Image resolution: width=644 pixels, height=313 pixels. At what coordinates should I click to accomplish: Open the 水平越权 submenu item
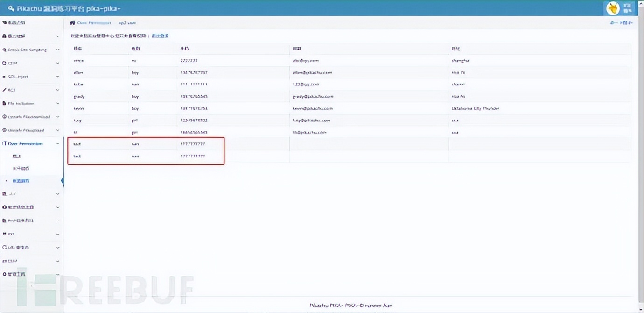point(21,168)
